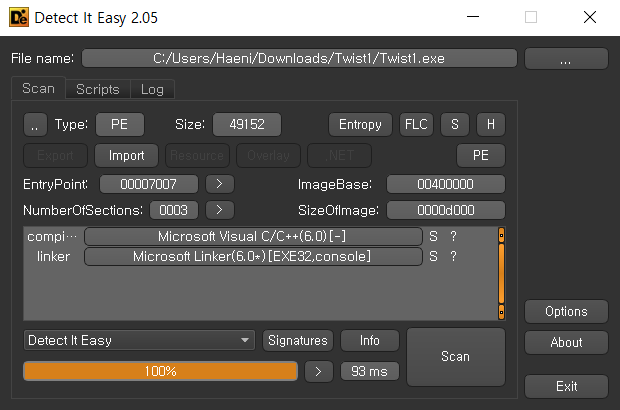
Task: Click the '..' button beside Type
Action: coord(35,125)
